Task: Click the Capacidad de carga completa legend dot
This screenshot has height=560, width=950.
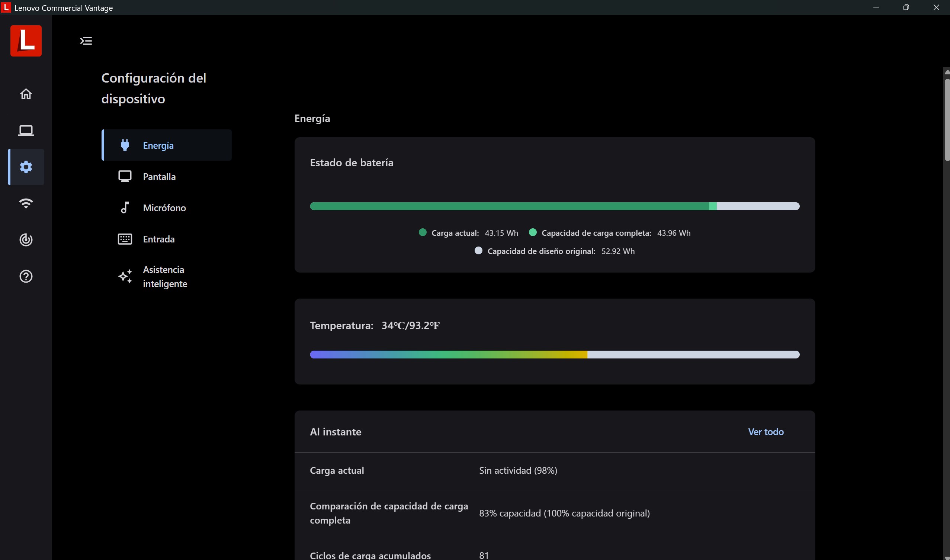Action: pyautogui.click(x=533, y=232)
